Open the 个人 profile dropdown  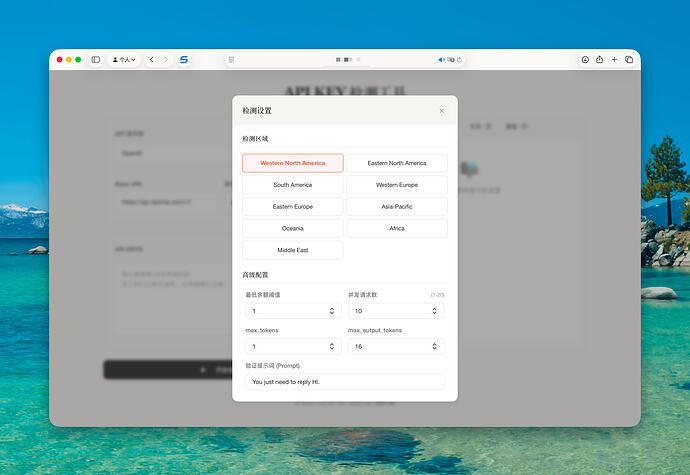pyautogui.click(x=124, y=59)
